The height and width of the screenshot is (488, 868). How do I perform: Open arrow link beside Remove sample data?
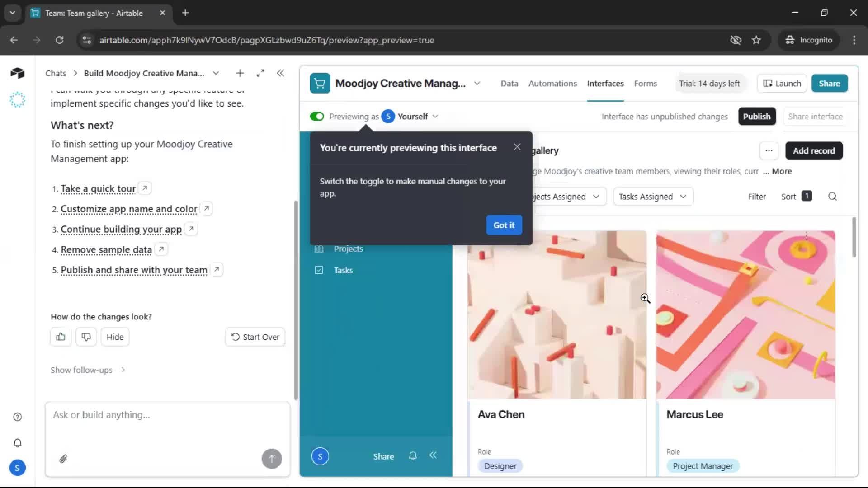(x=161, y=249)
